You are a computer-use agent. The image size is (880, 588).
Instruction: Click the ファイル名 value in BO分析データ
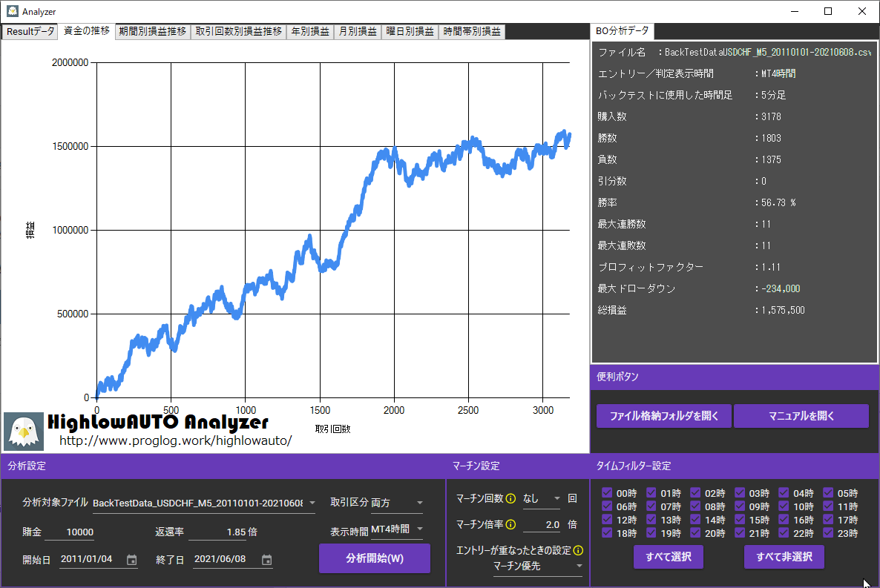coord(768,52)
